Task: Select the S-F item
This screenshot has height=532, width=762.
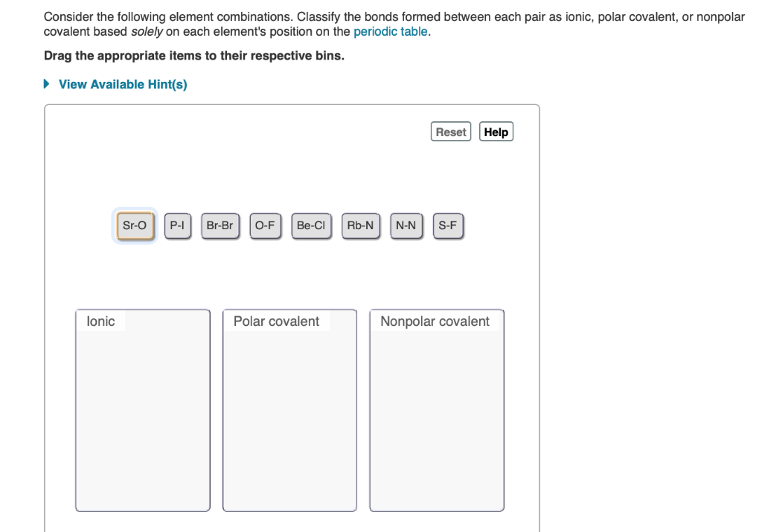Action: [449, 225]
